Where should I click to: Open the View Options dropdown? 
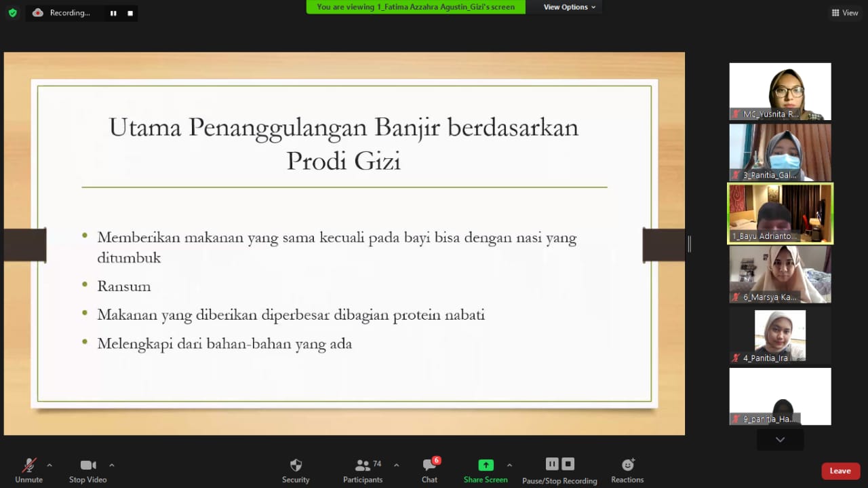click(570, 7)
